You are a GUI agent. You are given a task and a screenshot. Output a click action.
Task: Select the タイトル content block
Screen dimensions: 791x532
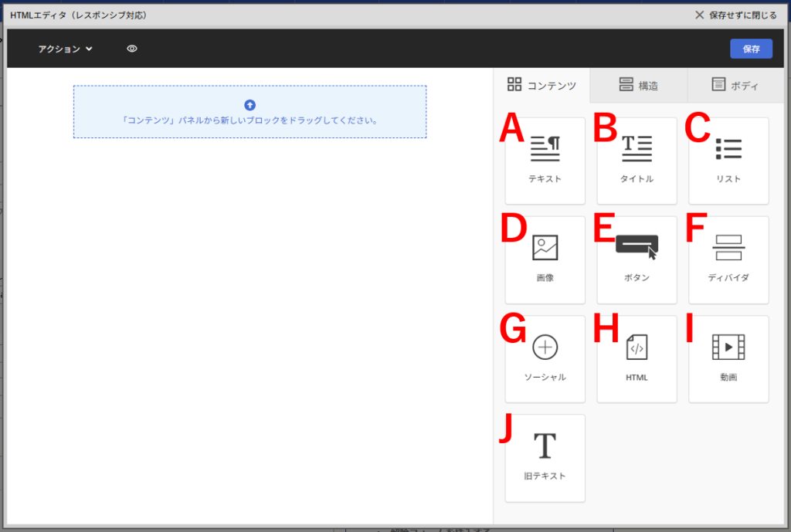tap(637, 161)
